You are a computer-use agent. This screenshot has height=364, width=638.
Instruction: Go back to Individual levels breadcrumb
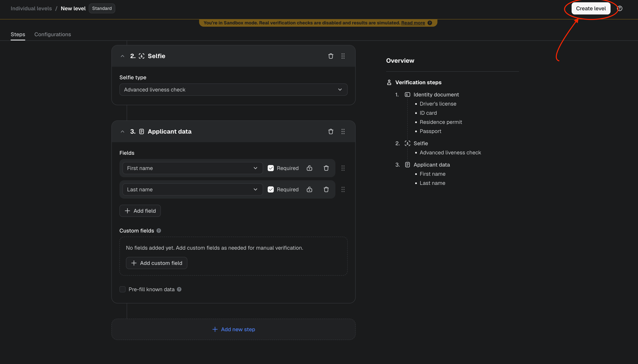tap(31, 9)
